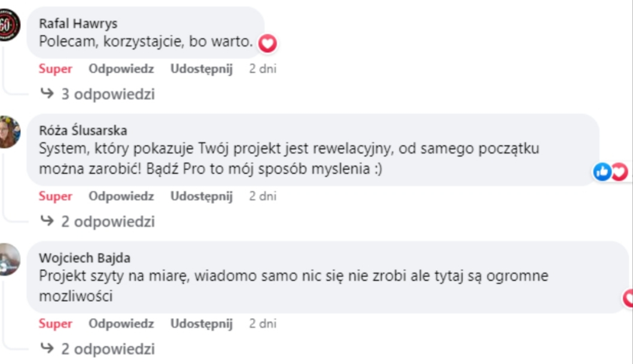Expand 2 odpowiedzi under Róża Ślusarska's comment
The image size is (633, 364).
click(x=98, y=222)
